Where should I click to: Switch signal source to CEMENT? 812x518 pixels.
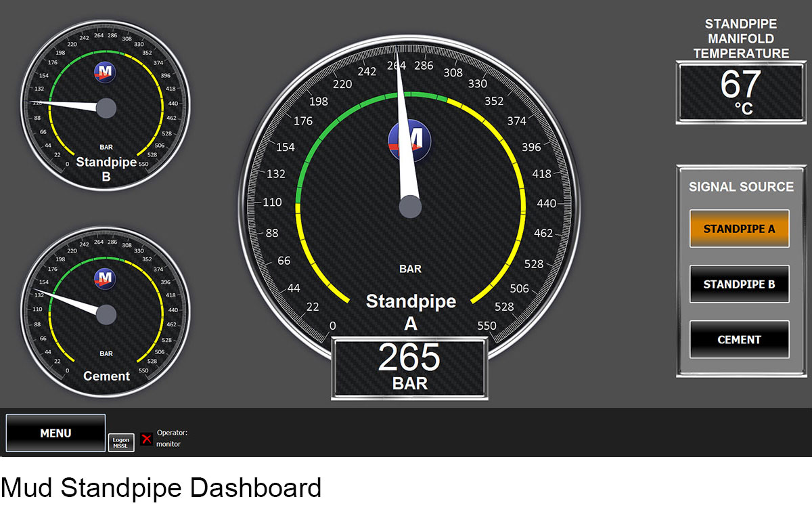pos(739,339)
